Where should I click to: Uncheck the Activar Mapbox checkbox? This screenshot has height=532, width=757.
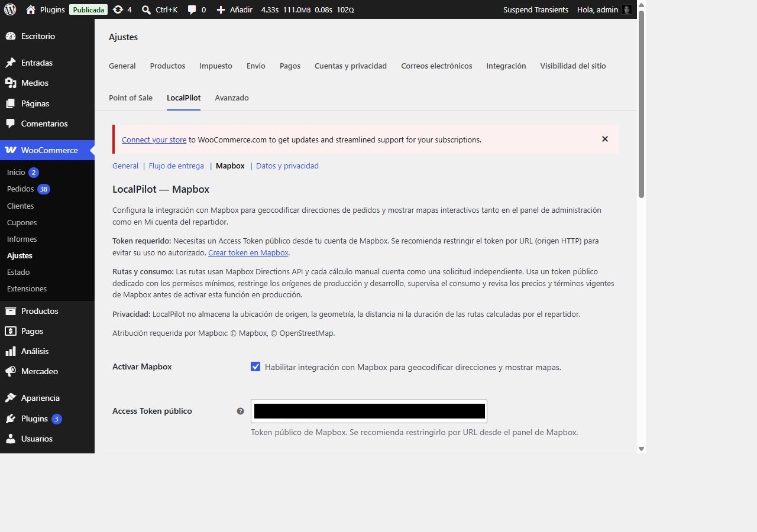(x=255, y=366)
